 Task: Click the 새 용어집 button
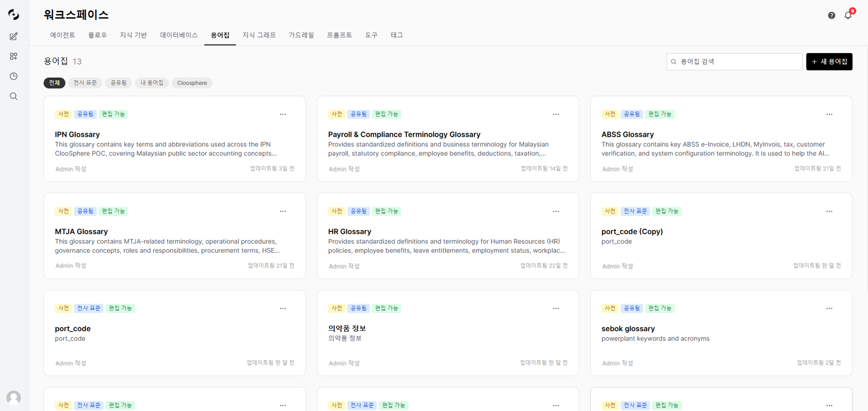click(829, 62)
